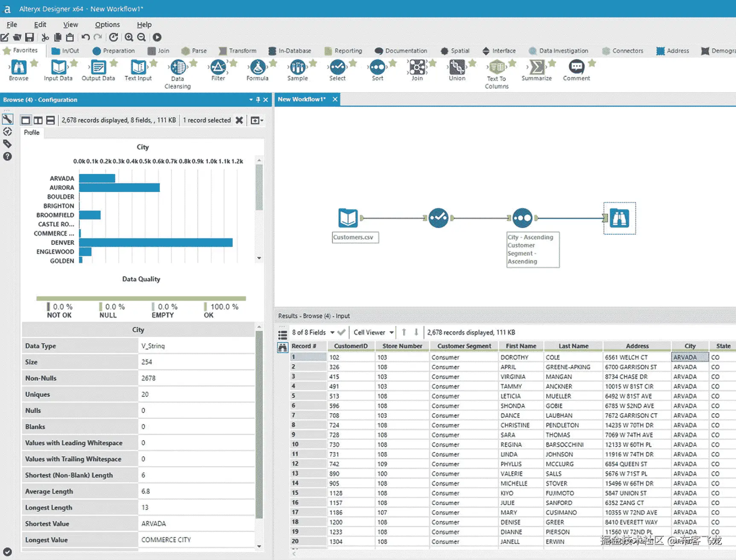Open the Configuration panel dropdown arrow
Viewport: 736px width, 560px height.
click(x=251, y=100)
